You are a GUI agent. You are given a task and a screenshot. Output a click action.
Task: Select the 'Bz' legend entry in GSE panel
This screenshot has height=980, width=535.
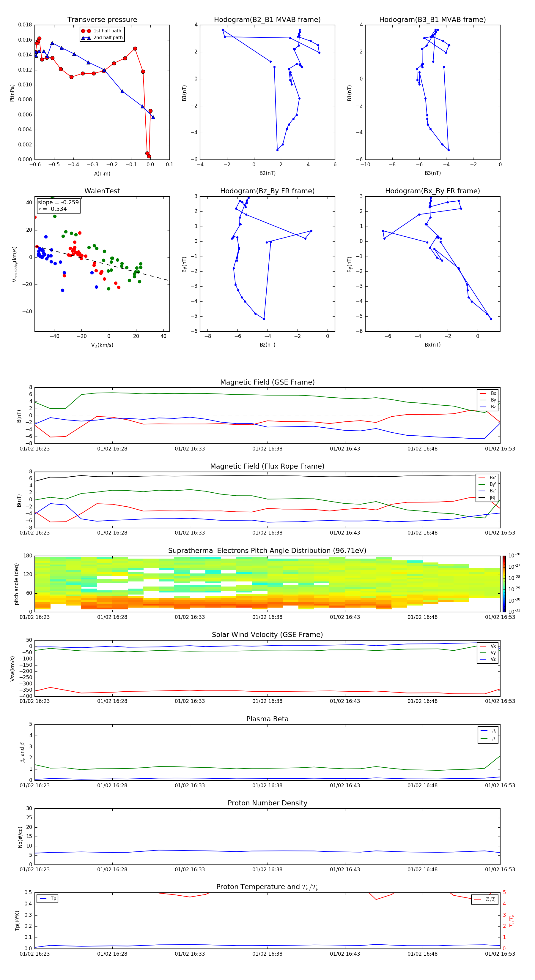[488, 407]
